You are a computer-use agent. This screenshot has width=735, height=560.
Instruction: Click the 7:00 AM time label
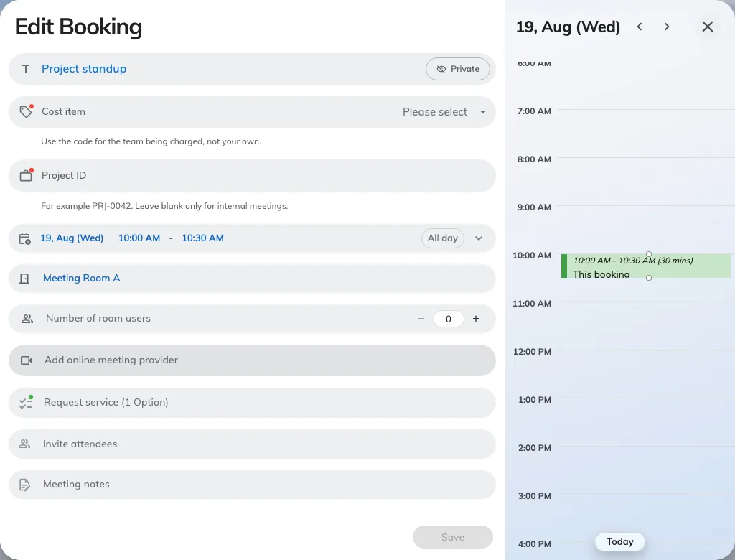534,111
